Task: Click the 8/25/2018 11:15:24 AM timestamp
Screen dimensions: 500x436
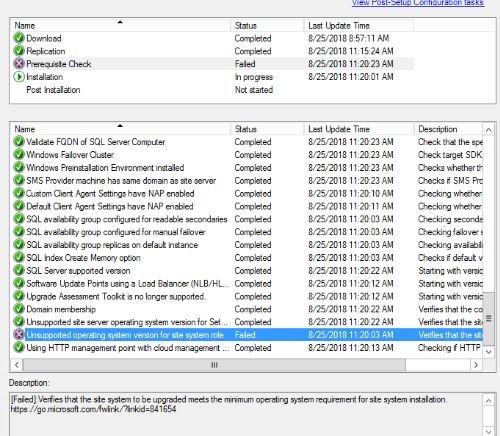Action: pos(351,51)
